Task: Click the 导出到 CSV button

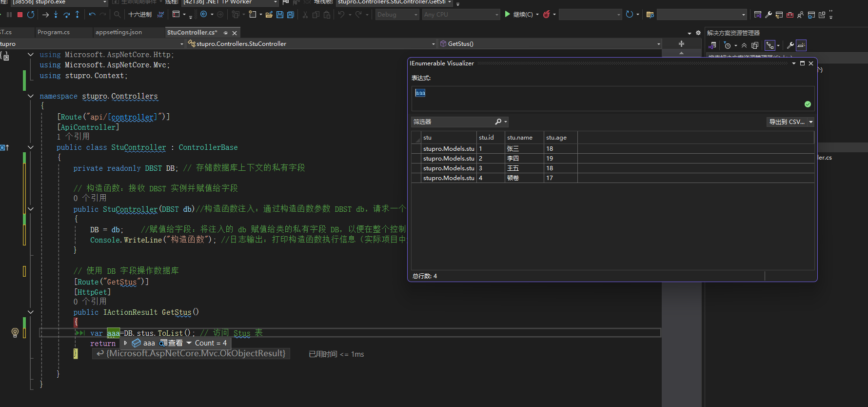Action: click(x=787, y=122)
